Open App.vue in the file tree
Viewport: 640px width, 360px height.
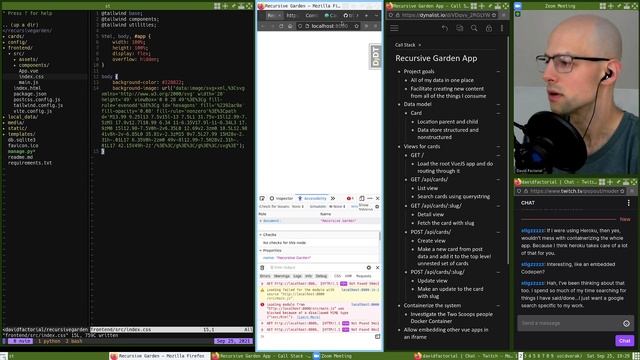click(x=28, y=71)
